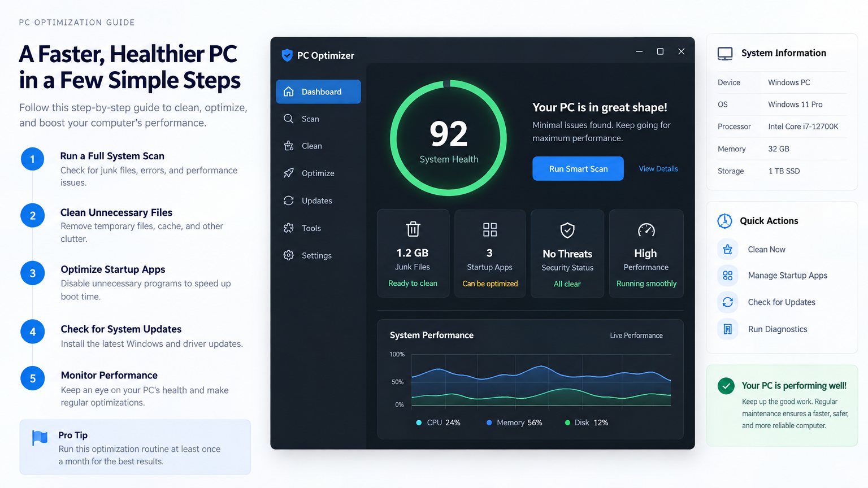This screenshot has height=488, width=868.
Task: Click the System Health 92 gauge
Action: tap(449, 138)
